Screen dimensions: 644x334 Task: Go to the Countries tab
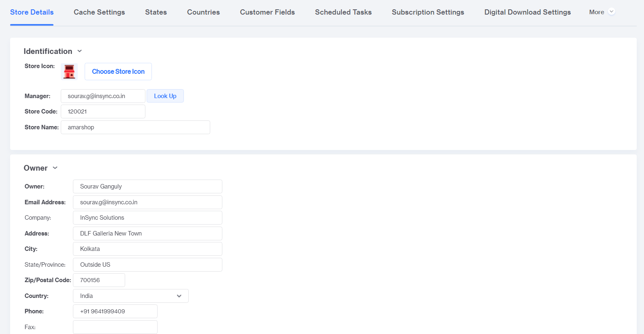(x=203, y=12)
